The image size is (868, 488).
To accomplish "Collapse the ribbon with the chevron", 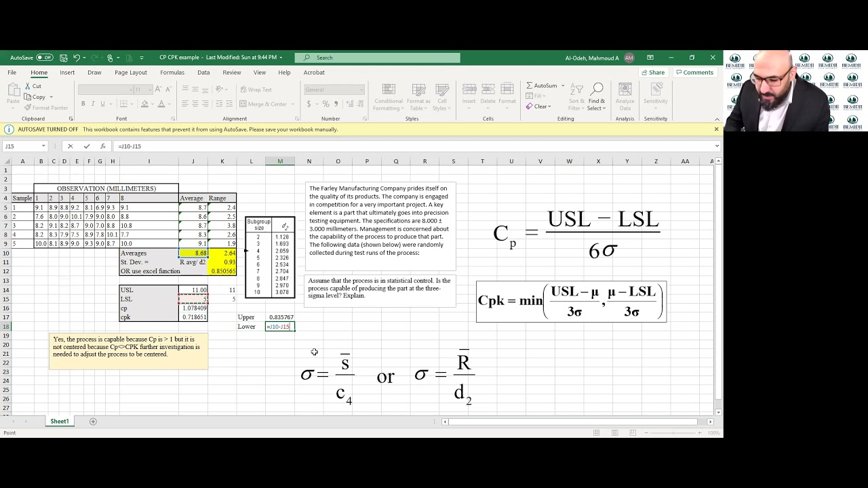I will (716, 119).
